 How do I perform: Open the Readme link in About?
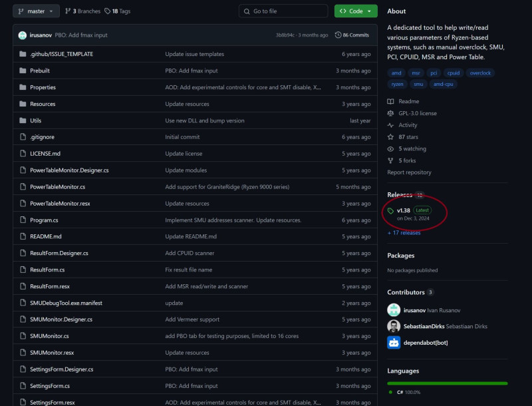pyautogui.click(x=404, y=101)
